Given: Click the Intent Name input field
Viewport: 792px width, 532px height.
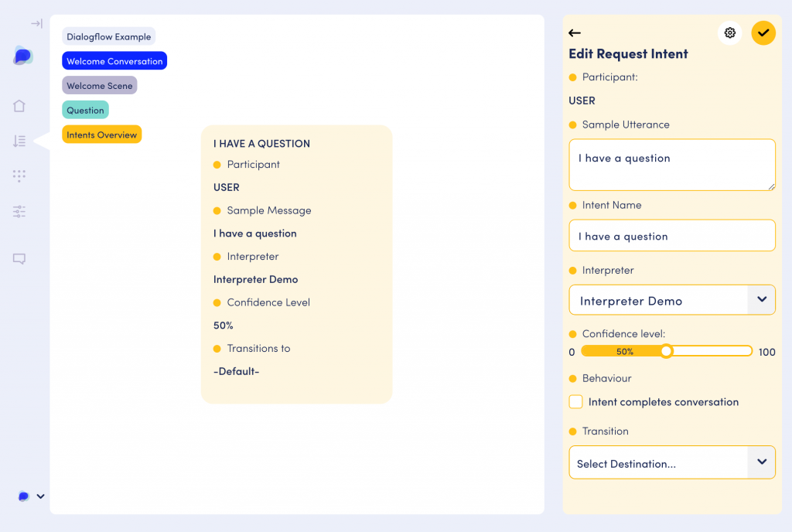Looking at the screenshot, I should coord(672,235).
